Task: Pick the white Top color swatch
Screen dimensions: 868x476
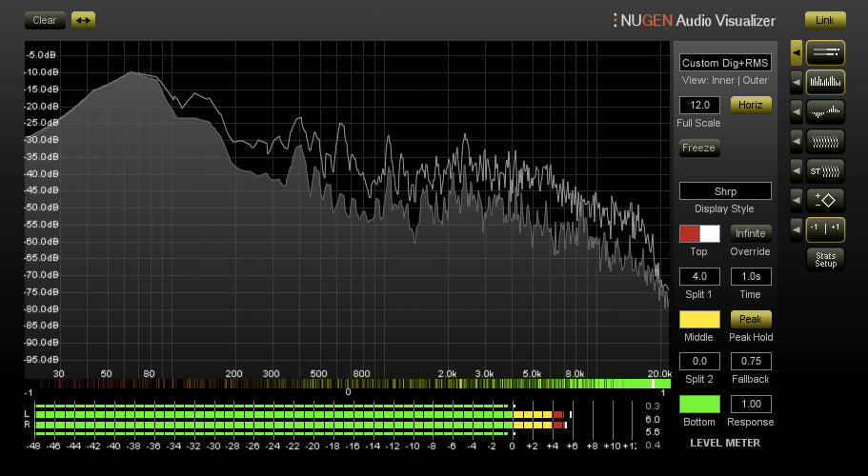Action: [710, 233]
